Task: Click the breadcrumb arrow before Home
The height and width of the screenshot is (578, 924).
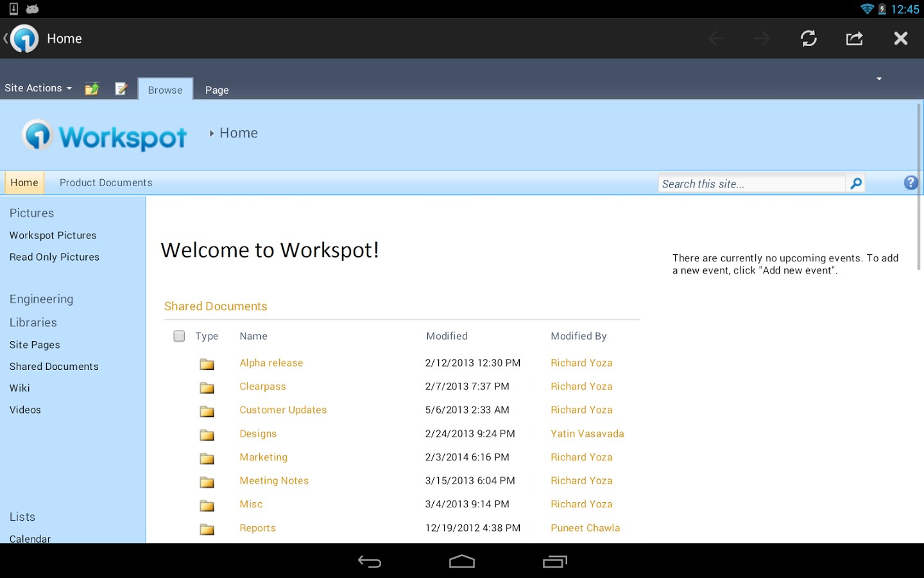Action: click(x=211, y=134)
